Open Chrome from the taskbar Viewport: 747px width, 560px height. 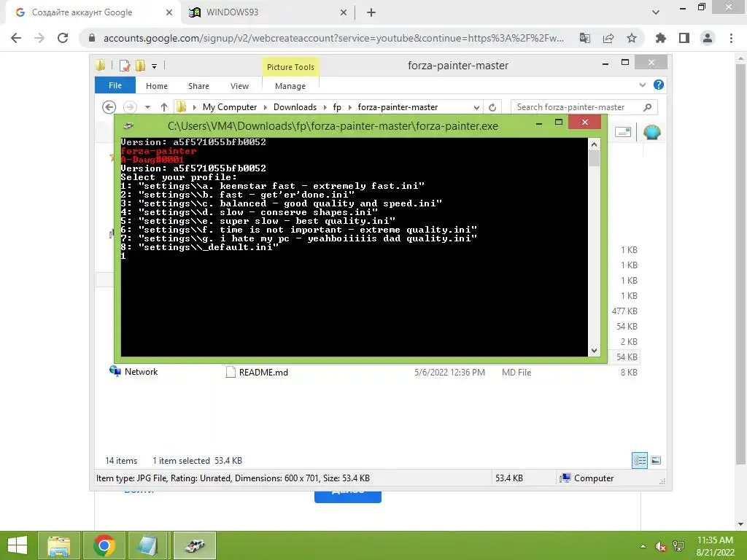(104, 545)
